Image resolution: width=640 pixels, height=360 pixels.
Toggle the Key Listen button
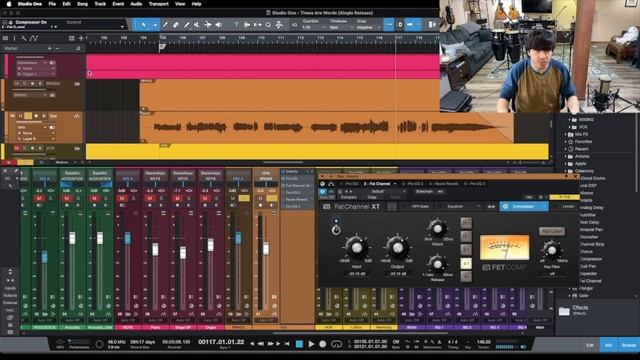tap(552, 231)
